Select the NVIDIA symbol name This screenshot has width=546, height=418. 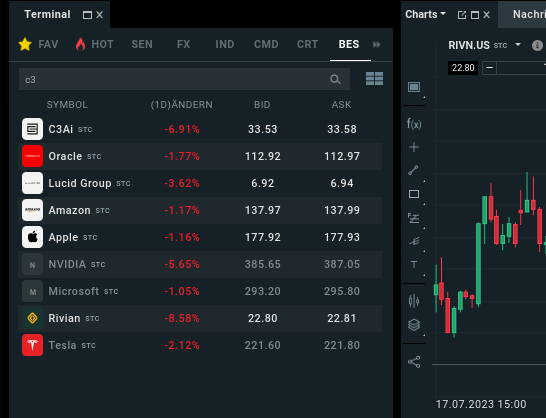[67, 264]
